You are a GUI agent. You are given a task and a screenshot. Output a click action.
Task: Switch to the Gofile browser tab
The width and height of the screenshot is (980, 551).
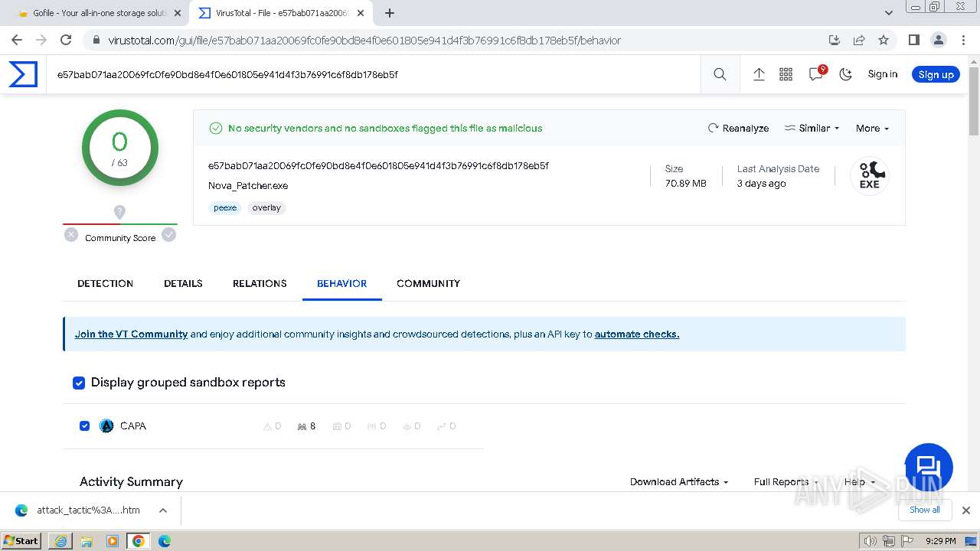coord(99,13)
